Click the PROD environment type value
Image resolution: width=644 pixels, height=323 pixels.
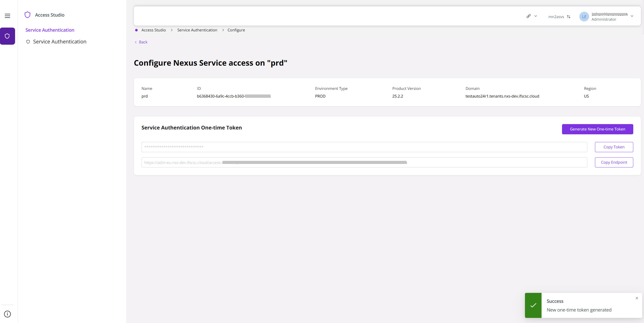pyautogui.click(x=320, y=96)
